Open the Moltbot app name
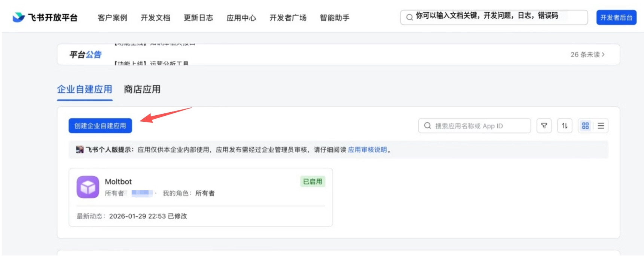Viewport: 644px width, 256px height. (x=118, y=182)
